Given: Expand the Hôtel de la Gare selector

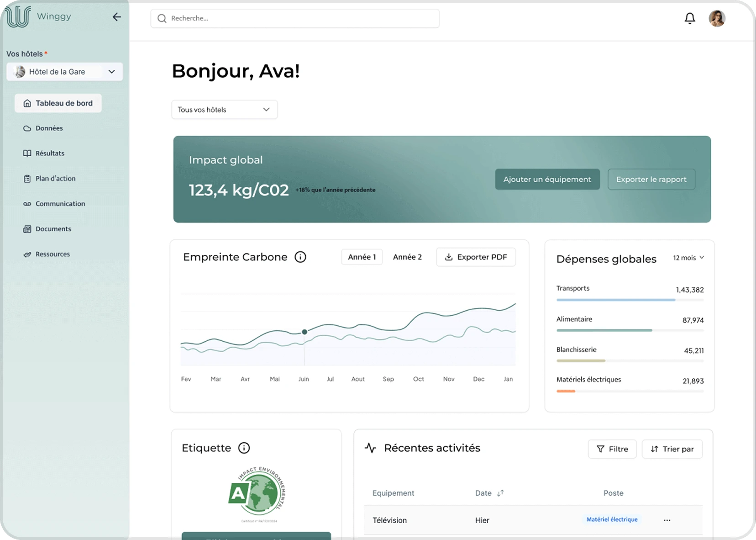Looking at the screenshot, I should point(65,72).
